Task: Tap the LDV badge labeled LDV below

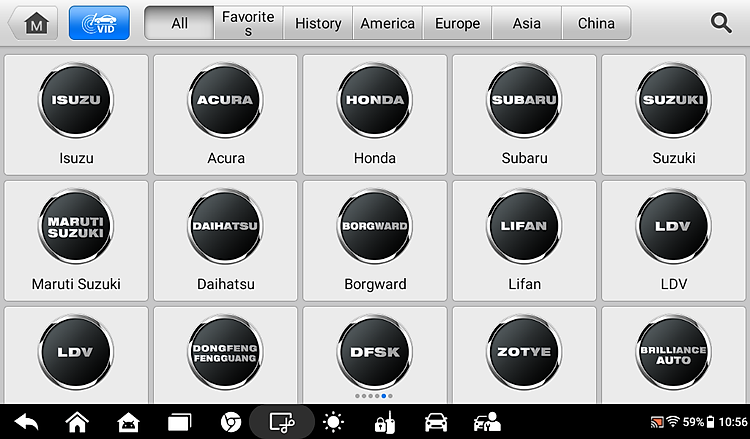Action: [673, 226]
